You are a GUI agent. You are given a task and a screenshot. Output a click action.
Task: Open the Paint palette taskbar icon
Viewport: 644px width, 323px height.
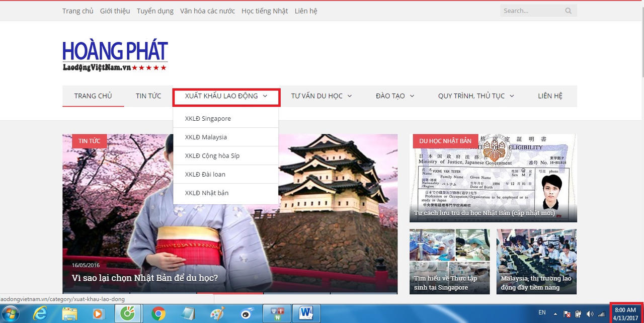(217, 313)
